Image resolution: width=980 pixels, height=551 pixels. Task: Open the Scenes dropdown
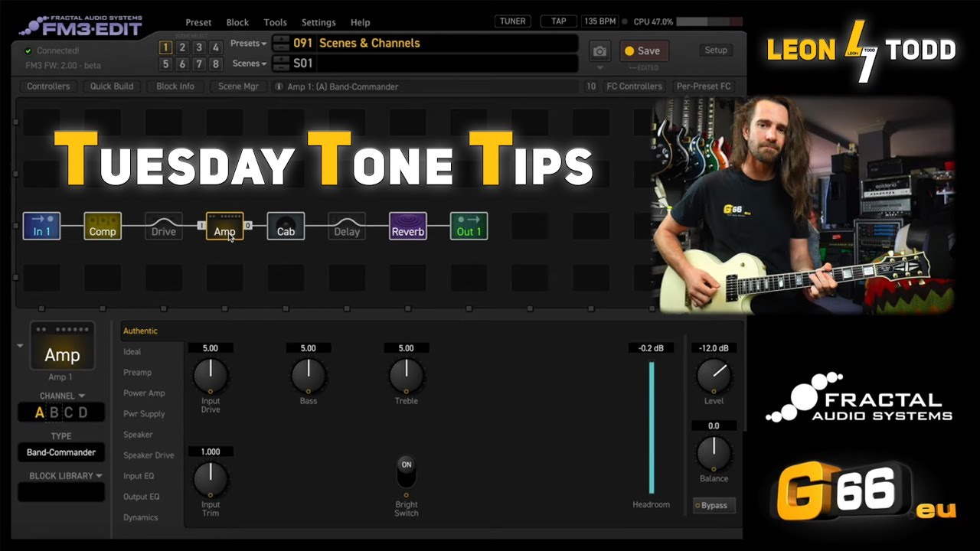[x=250, y=64]
